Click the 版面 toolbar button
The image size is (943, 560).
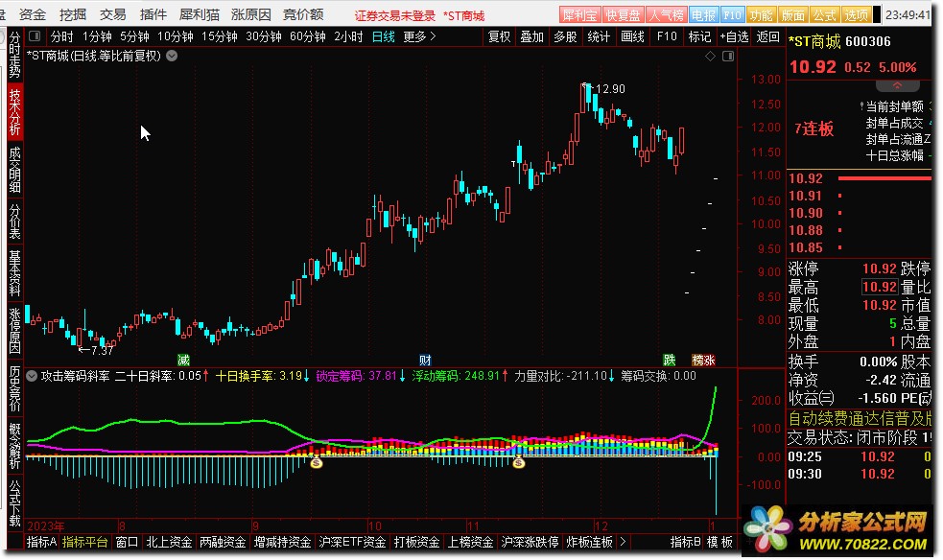coord(792,15)
